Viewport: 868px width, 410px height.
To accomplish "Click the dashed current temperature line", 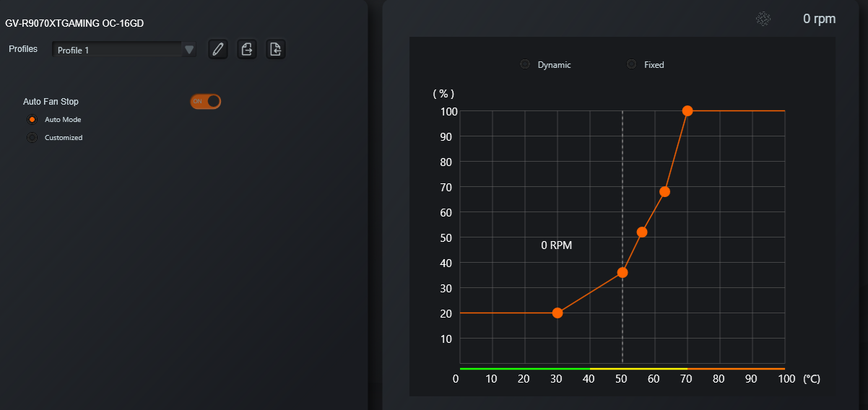I will pyautogui.click(x=622, y=237).
